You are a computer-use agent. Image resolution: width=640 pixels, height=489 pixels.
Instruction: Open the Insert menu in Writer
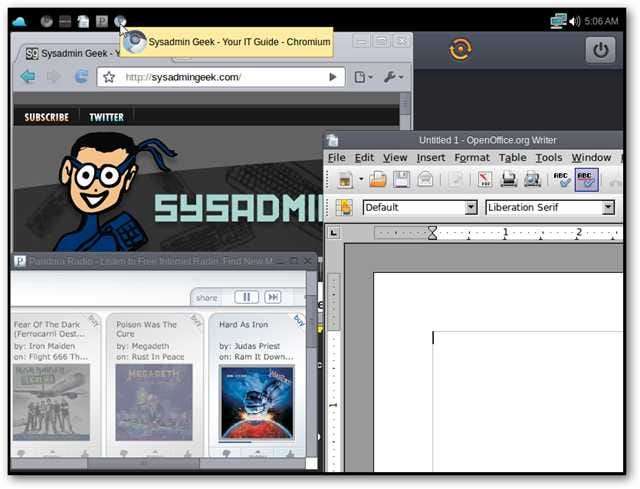pyautogui.click(x=431, y=158)
